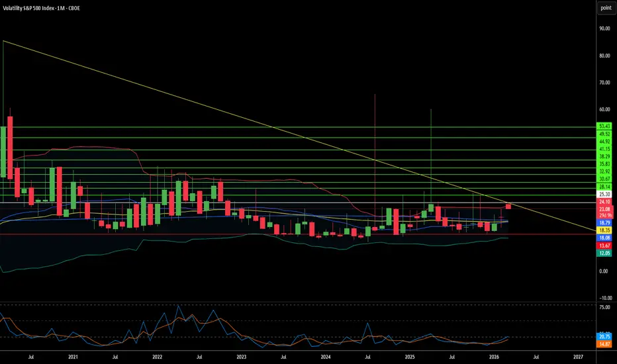Click the orange 14.87 indicator value label
The width and height of the screenshot is (617, 364).
(604, 344)
